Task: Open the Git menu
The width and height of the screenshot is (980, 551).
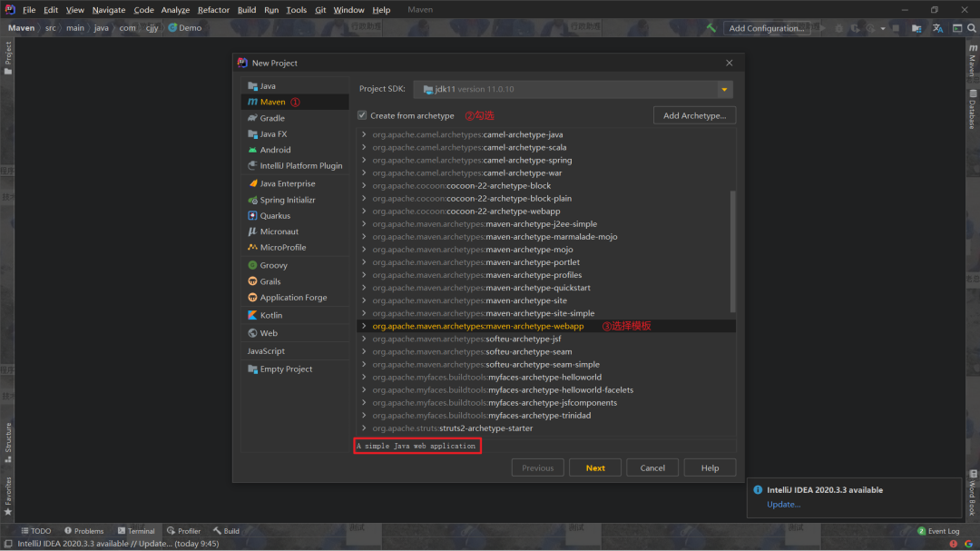Action: [320, 10]
